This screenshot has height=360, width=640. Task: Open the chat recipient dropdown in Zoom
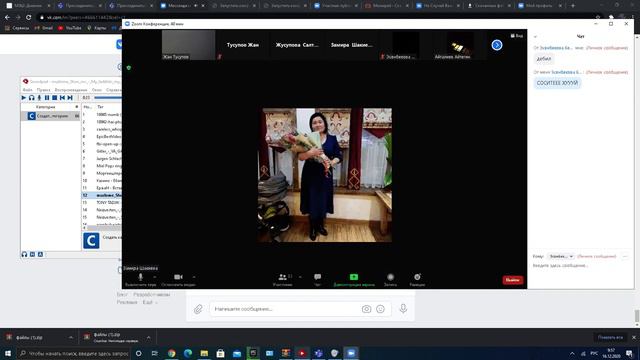click(x=561, y=256)
